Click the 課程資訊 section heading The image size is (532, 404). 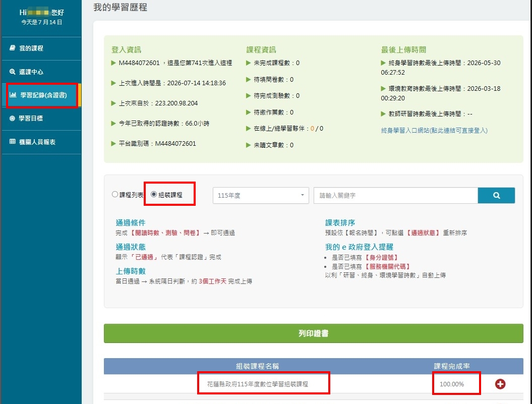click(261, 50)
